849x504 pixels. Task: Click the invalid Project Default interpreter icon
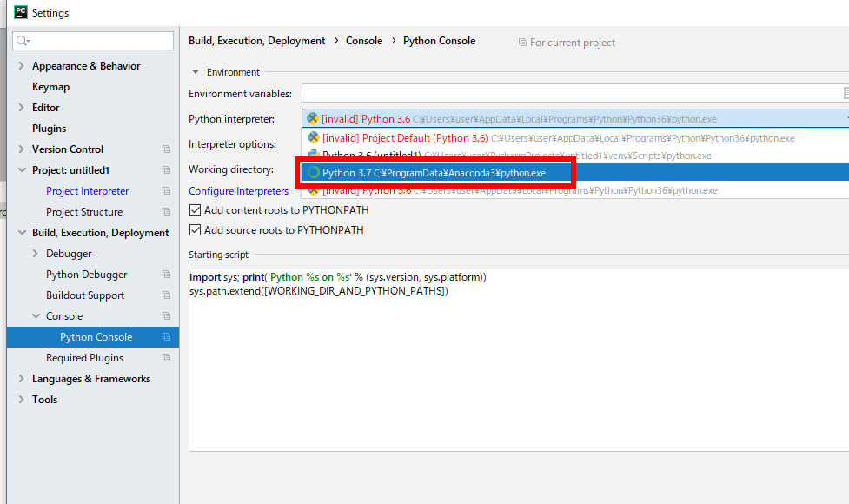313,137
